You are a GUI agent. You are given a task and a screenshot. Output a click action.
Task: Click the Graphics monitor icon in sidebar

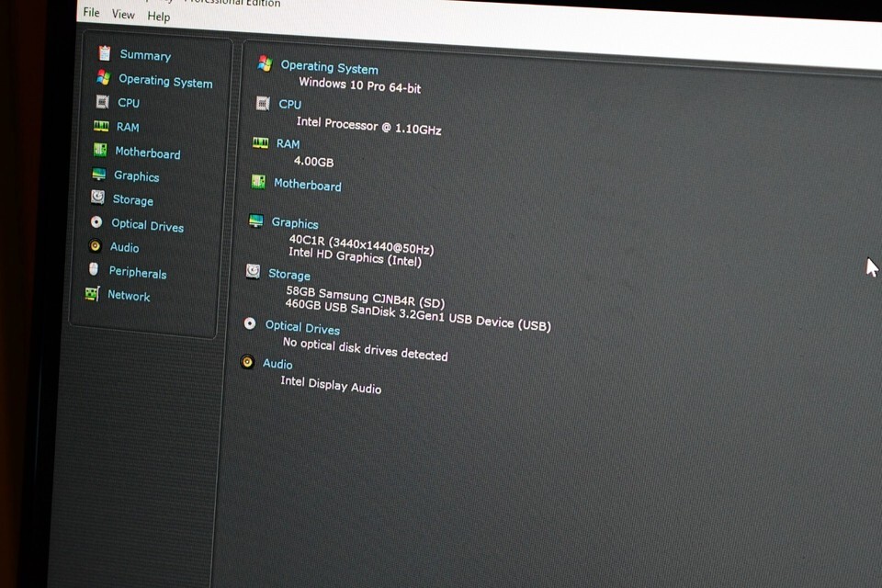[x=99, y=175]
